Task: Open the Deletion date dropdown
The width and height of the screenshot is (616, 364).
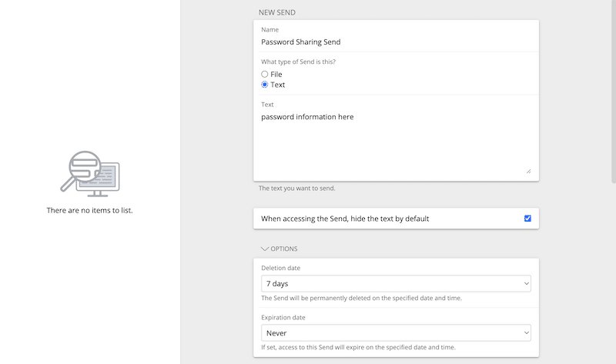Action: 396,283
